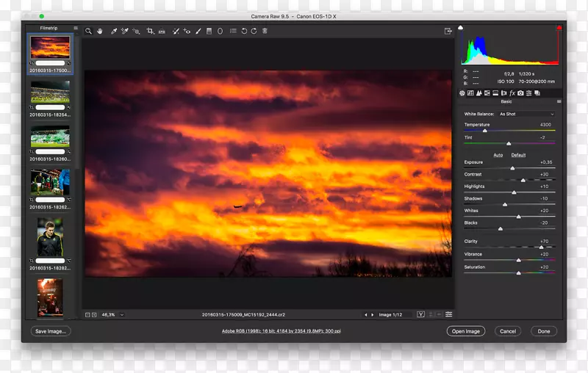The image size is (588, 373).
Task: Select the 20160315-18260 green flare thumbnail
Action: tap(50, 137)
